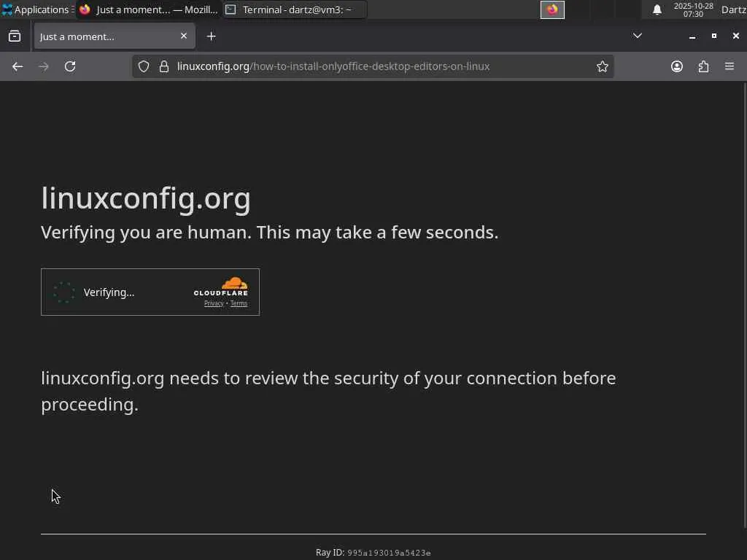Open the Cloudflare Terms link
The width and height of the screenshot is (747, 560).
[x=239, y=303]
